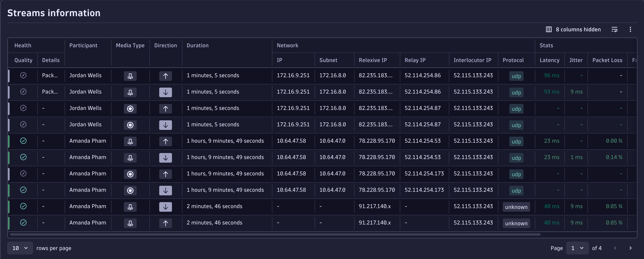
Task: Open the rows per page dropdown
Action: coord(20,248)
